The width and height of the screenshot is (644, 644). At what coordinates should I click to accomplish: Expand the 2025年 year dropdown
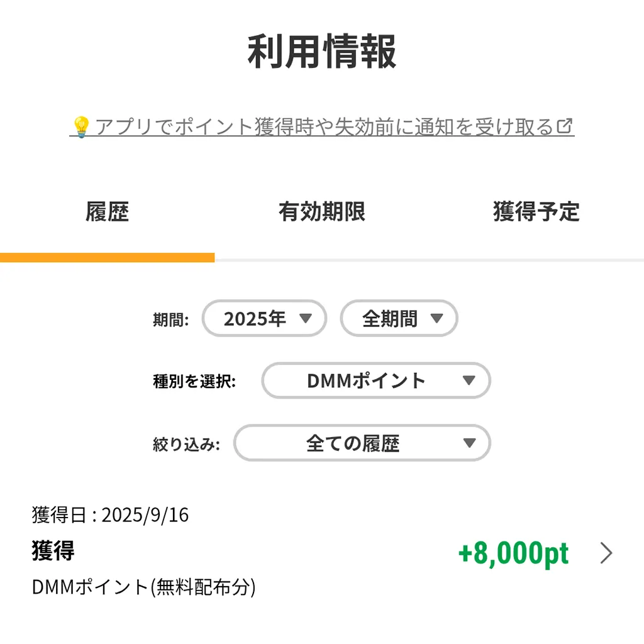pos(265,319)
